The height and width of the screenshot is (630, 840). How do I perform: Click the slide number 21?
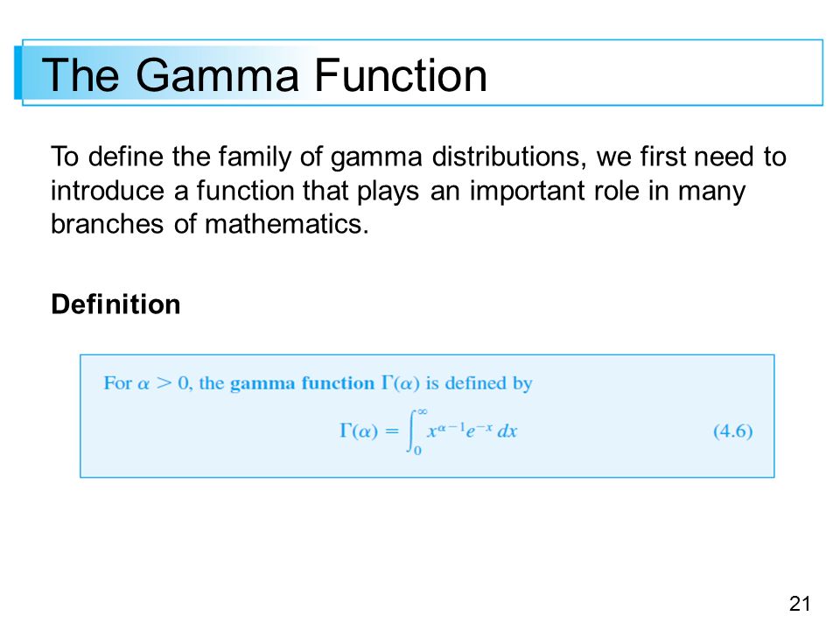coord(799,604)
